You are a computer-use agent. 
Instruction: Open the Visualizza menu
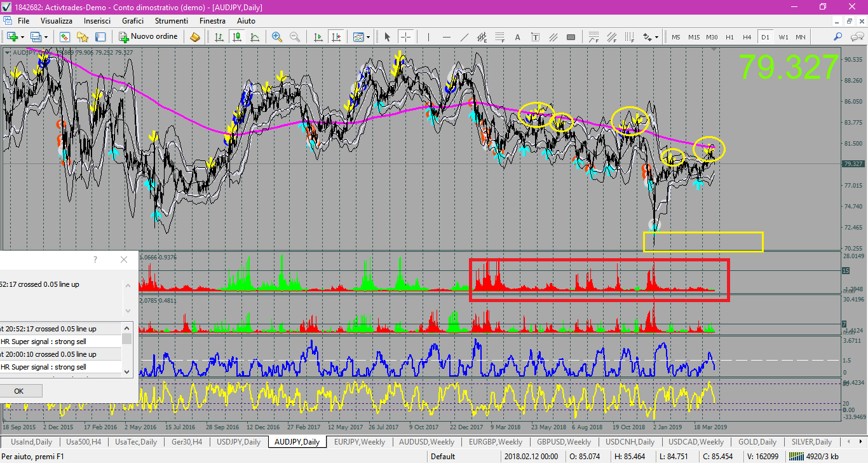tap(57, 21)
